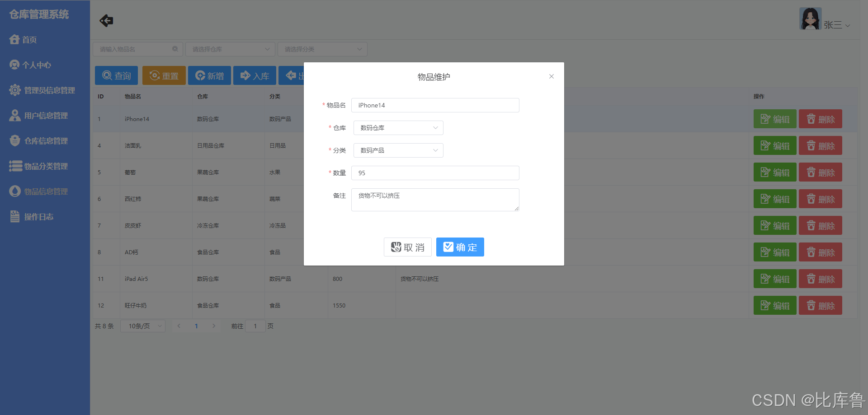Open 用户信息管理 page
The image size is (868, 415).
(x=45, y=115)
